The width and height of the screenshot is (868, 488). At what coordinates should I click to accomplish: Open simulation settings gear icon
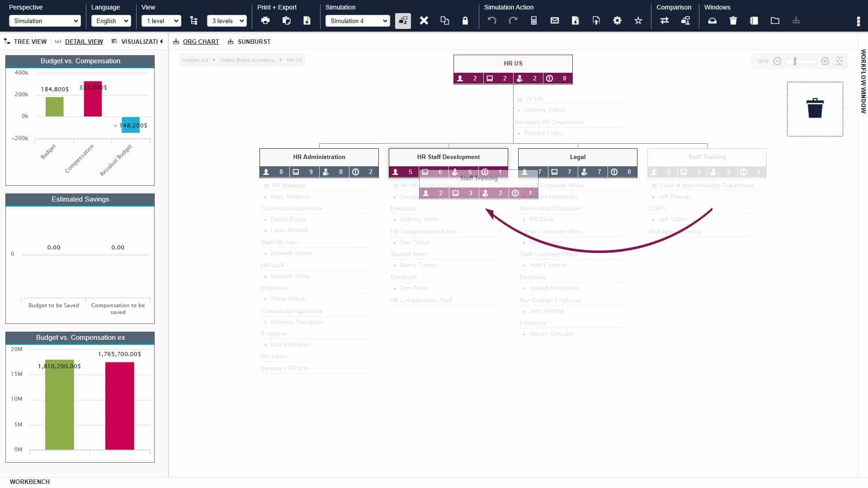(617, 21)
